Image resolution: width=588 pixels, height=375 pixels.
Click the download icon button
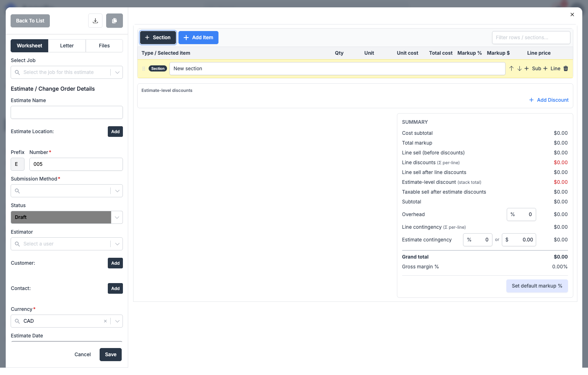(x=95, y=21)
